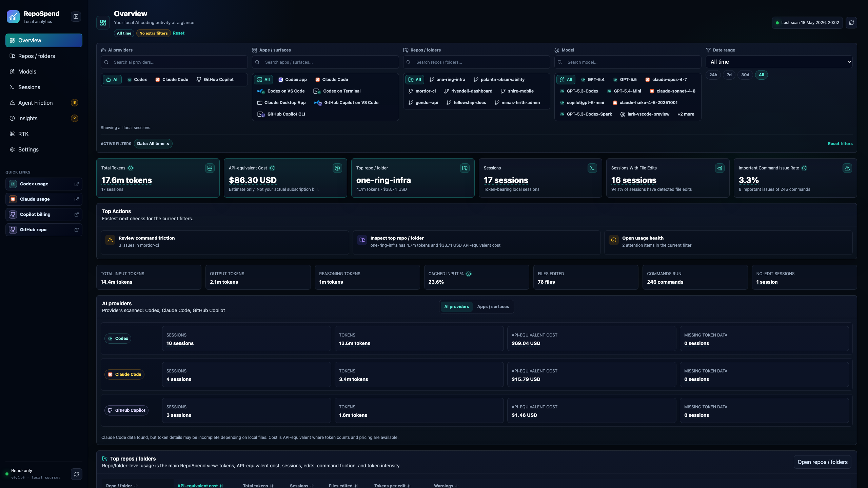Click info icon in Open usage health
This screenshot has width=868, height=488.
point(614,240)
